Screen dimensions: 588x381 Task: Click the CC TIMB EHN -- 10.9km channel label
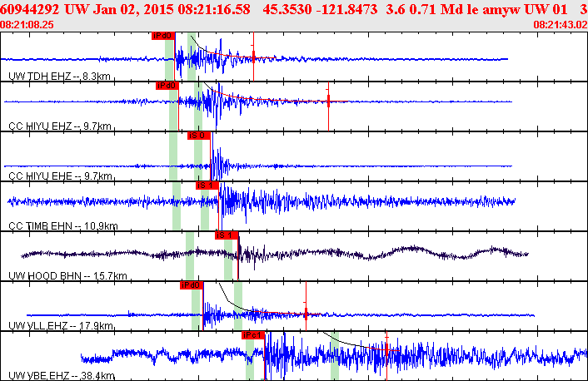point(63,226)
